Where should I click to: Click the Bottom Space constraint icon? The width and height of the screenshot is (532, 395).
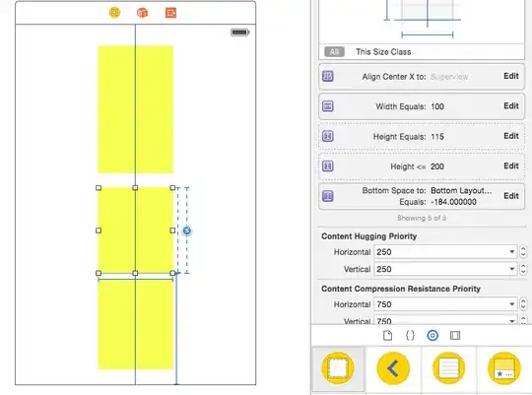(x=328, y=196)
